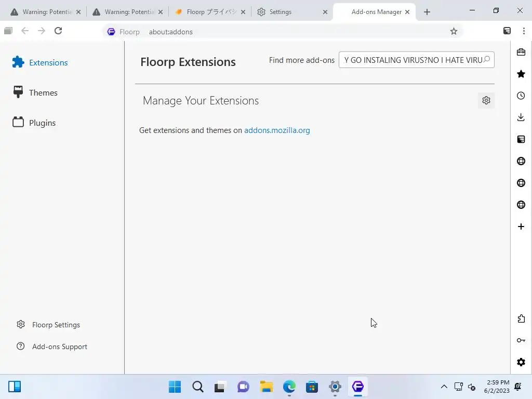The width and height of the screenshot is (532, 399).
Task: Open passwords key icon in right sidebar
Action: pos(521,340)
